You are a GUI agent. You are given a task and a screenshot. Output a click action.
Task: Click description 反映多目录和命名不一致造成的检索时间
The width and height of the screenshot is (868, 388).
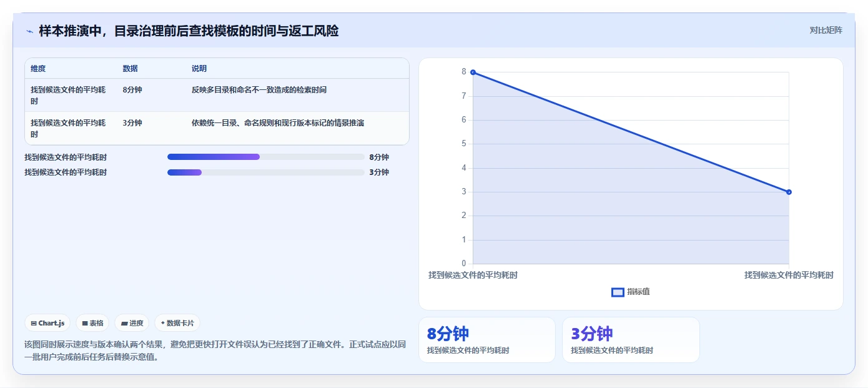coord(259,90)
